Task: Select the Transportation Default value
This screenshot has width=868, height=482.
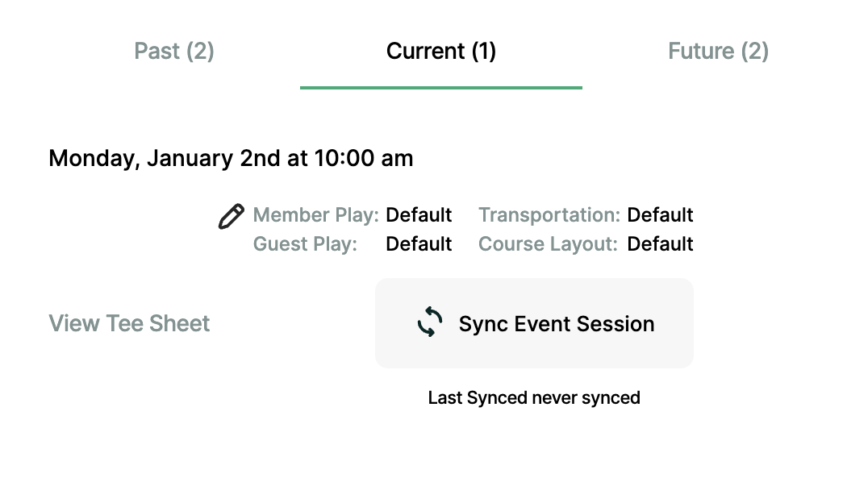Action: tap(660, 214)
